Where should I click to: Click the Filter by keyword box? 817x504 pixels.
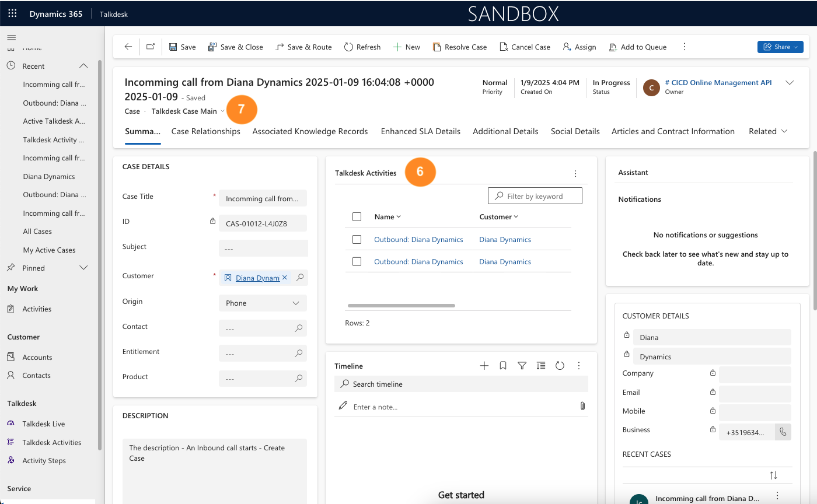535,196
